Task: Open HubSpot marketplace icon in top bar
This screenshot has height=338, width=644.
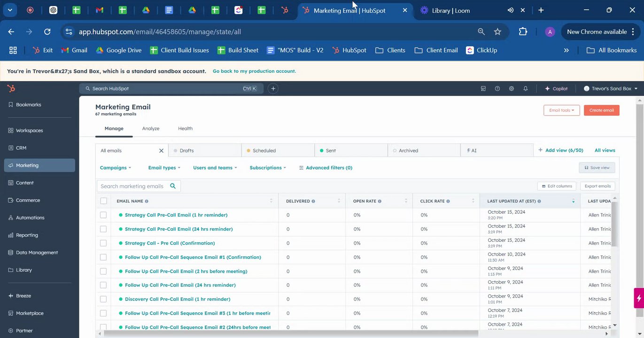Action: coord(483,88)
